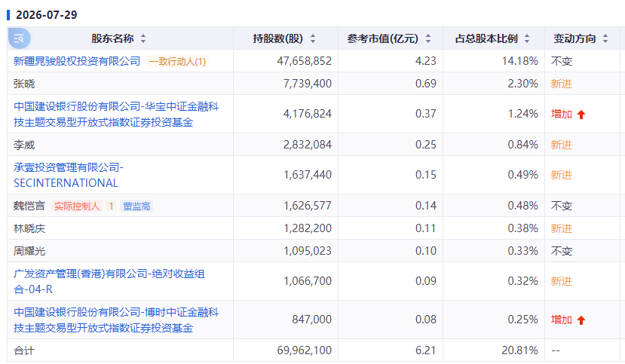Click total share count 69,962,100
Image resolution: width=625 pixels, height=364 pixels.
click(x=304, y=350)
